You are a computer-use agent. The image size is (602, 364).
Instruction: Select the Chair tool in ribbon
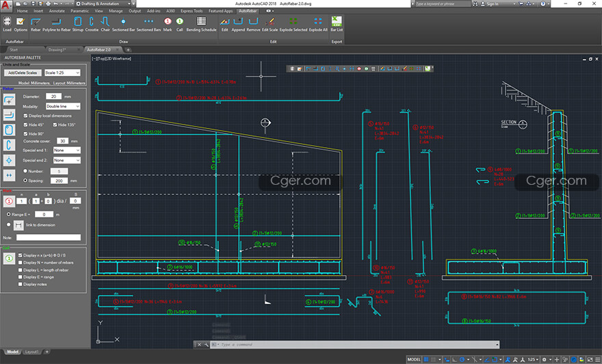click(105, 24)
